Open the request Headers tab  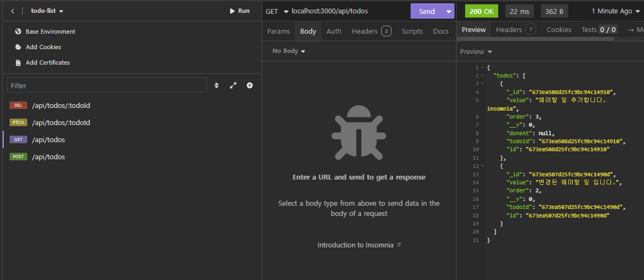[x=371, y=31]
